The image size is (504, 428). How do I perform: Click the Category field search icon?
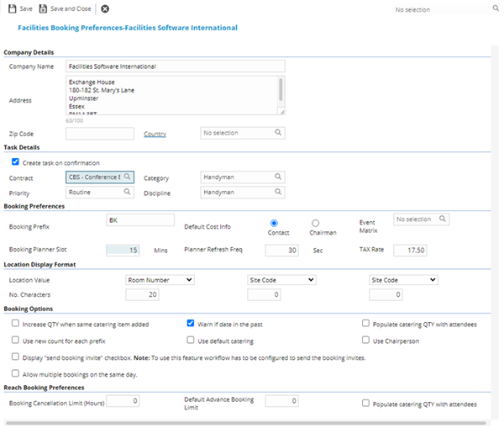[278, 177]
